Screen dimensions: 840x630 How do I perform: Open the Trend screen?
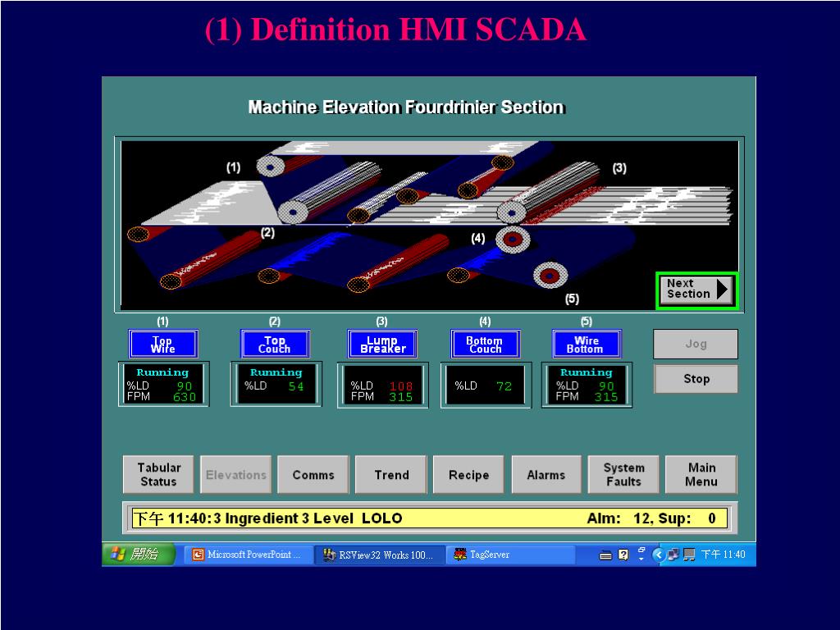coord(391,475)
